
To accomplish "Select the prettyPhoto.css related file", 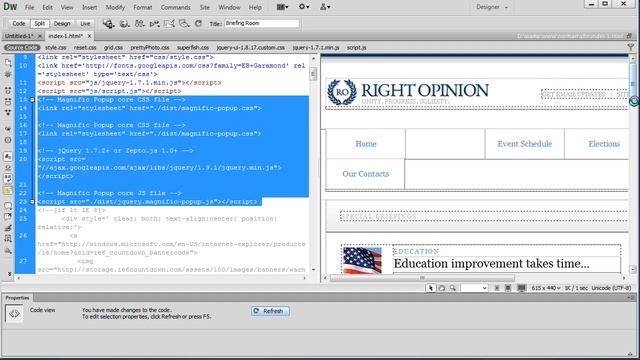I will tap(150, 48).
